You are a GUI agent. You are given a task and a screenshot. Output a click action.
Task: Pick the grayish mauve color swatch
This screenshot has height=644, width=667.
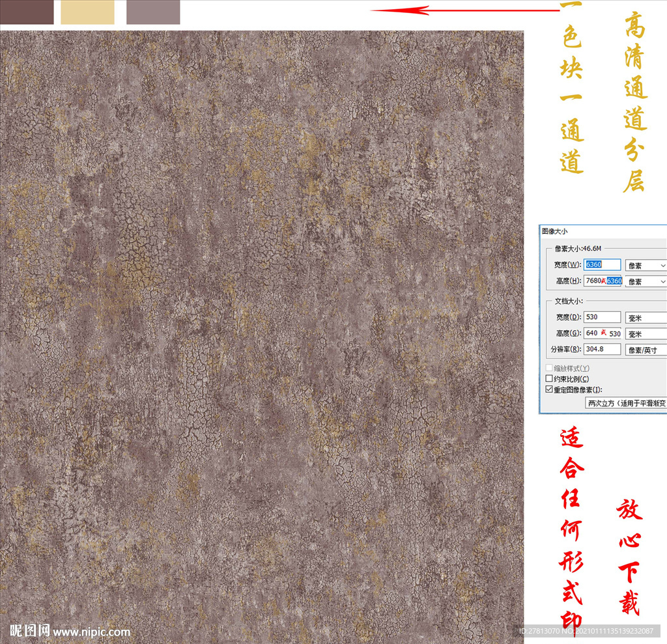click(153, 12)
